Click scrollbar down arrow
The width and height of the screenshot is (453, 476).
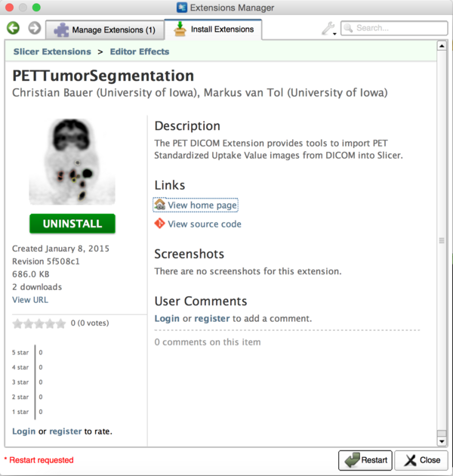click(442, 441)
